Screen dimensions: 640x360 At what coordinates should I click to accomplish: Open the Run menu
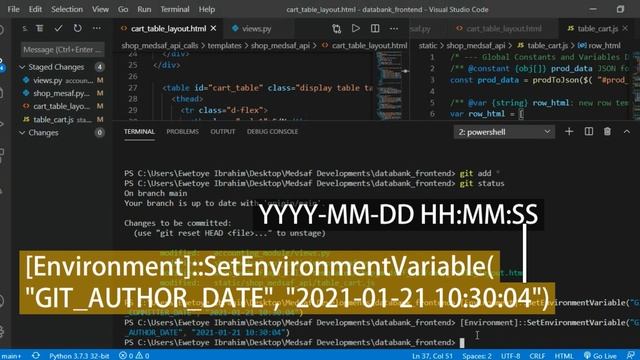144,9
